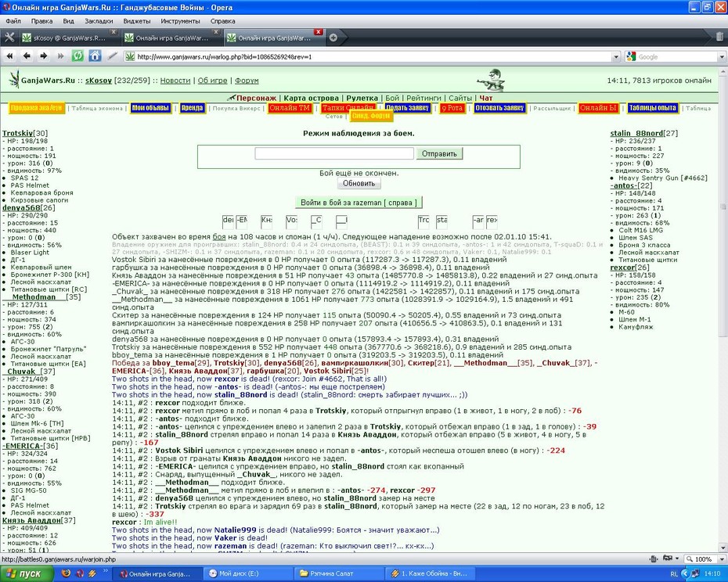Click the status bar view mode icon
728x582 pixels.
click(x=654, y=559)
